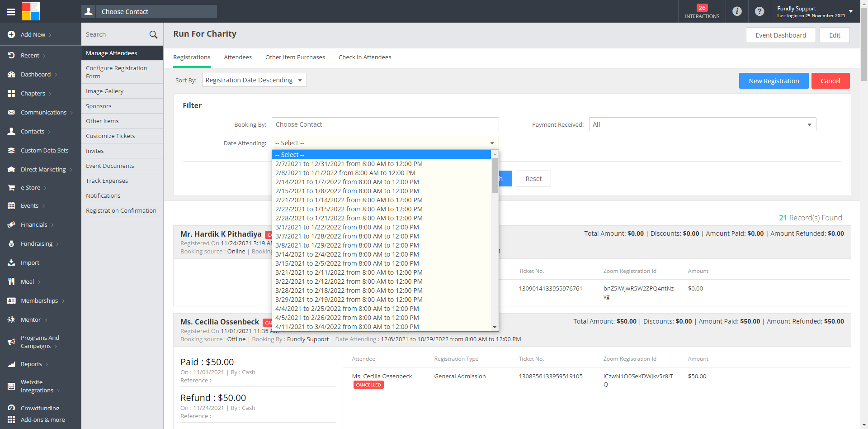
Task: Click the New Registration button
Action: point(774,81)
